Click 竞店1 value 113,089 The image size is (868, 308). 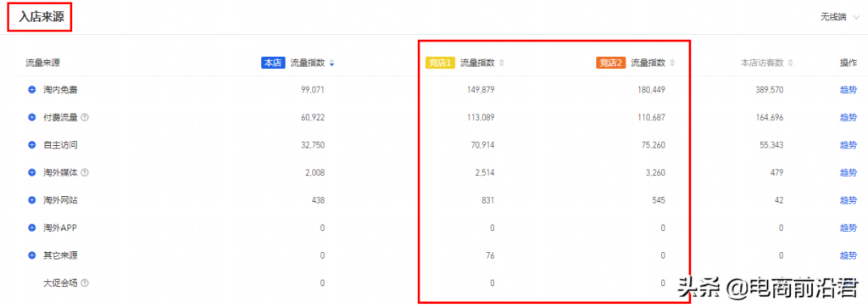click(x=481, y=117)
